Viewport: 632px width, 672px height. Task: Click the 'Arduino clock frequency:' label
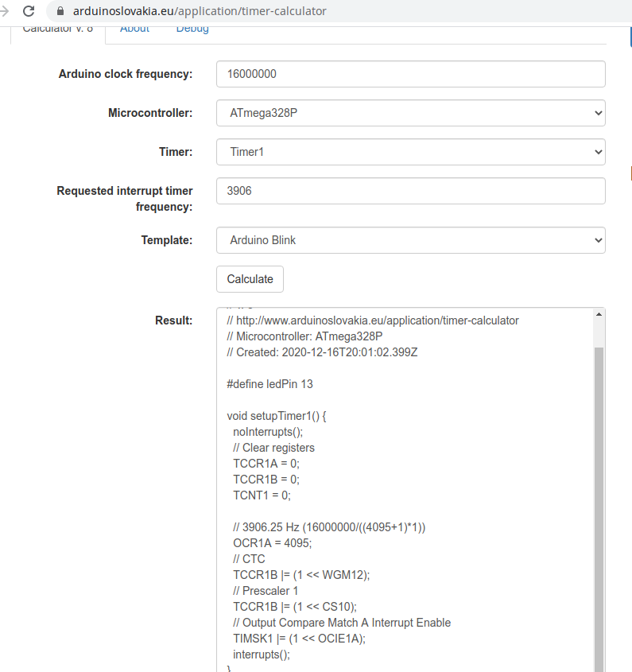pyautogui.click(x=126, y=74)
